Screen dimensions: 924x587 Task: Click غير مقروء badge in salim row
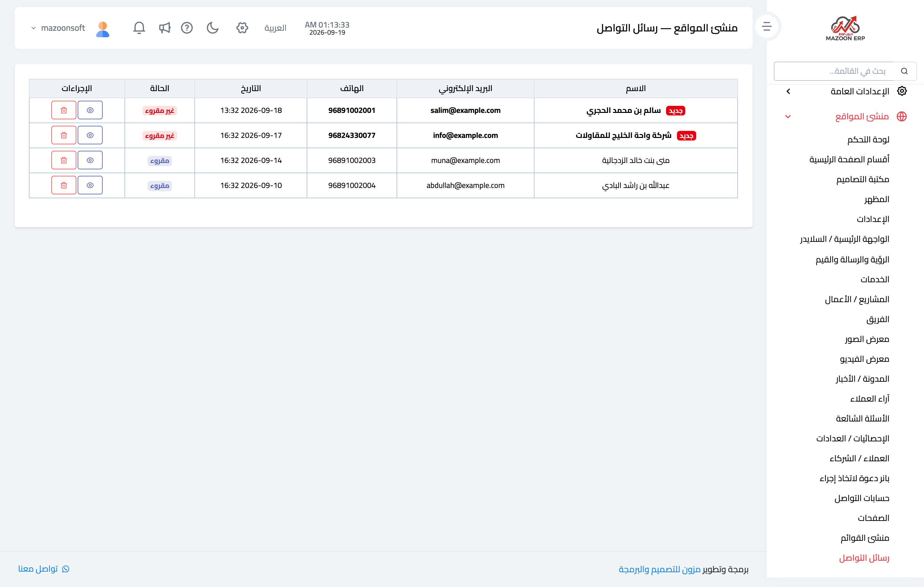coord(160,110)
